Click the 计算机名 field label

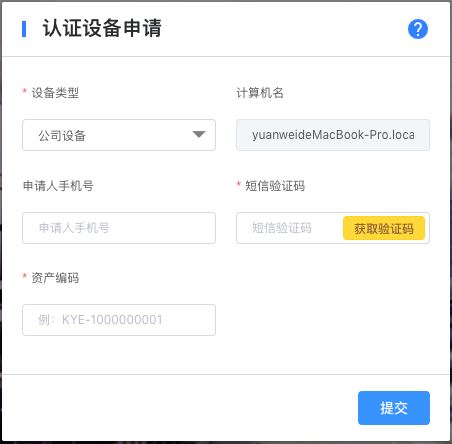(260, 93)
